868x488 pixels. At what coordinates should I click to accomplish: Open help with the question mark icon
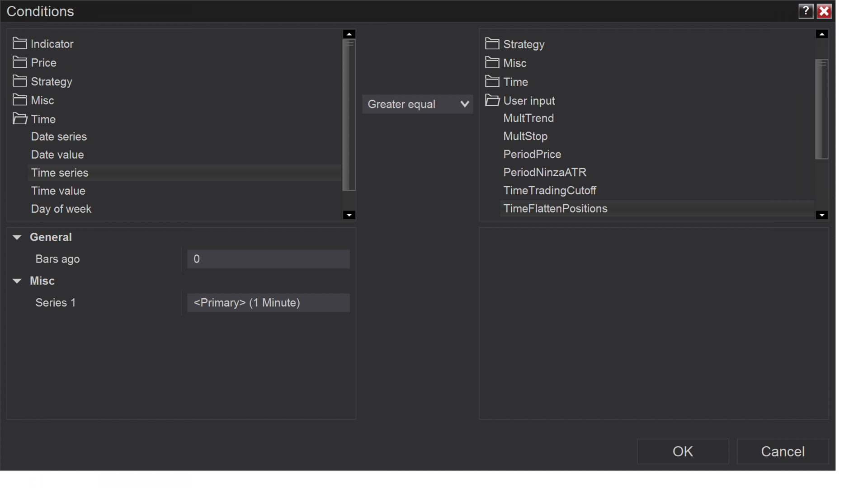pos(806,11)
